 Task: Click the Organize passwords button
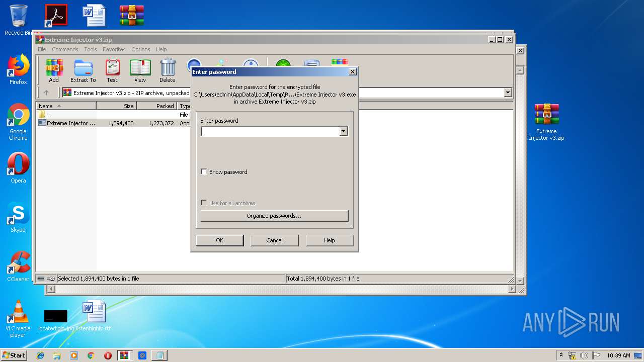[x=274, y=216]
